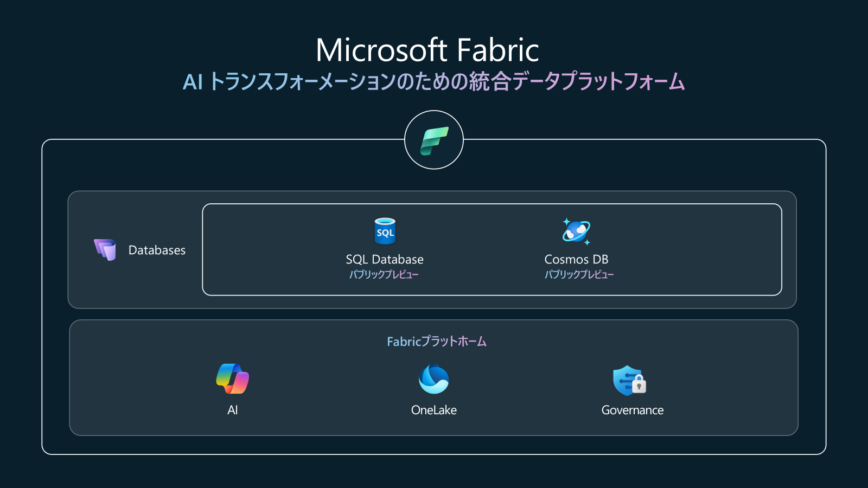The height and width of the screenshot is (488, 868).
Task: Click the Fabricプラットホーム heading
Action: (x=437, y=341)
